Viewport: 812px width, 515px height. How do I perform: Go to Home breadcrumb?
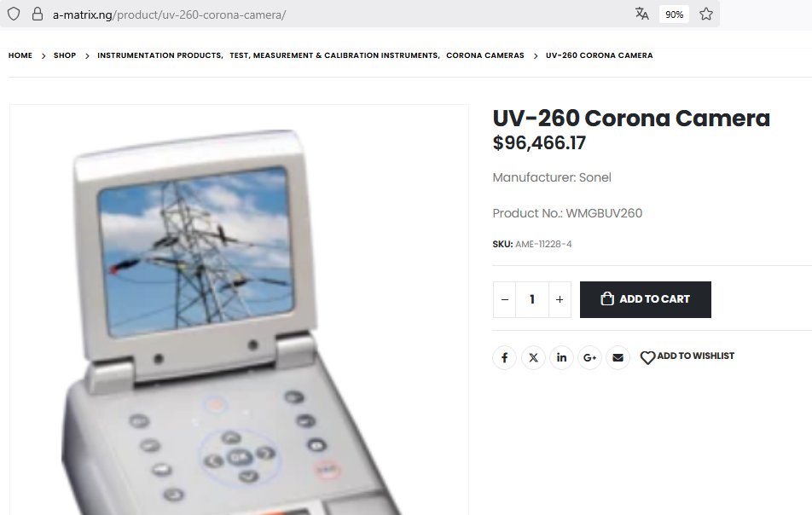[20, 55]
